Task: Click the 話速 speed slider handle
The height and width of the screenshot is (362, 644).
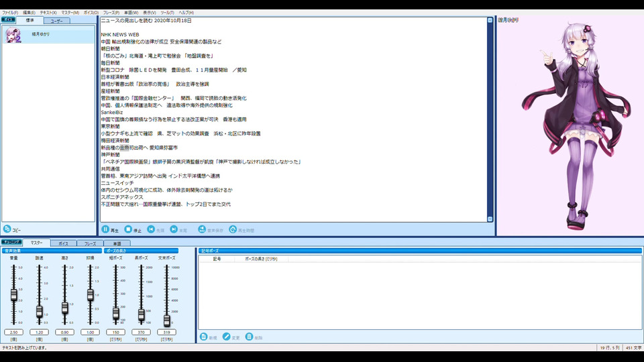Action: (39, 312)
